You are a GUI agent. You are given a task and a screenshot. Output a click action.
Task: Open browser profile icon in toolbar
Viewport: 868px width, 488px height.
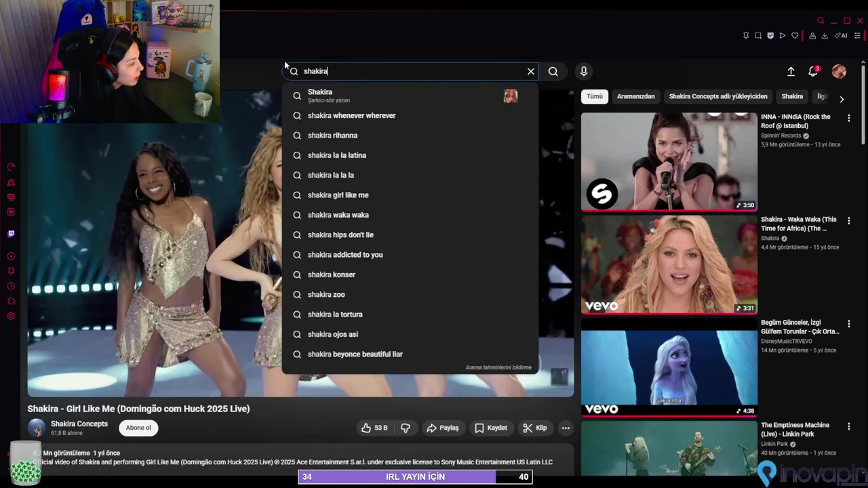(812, 36)
